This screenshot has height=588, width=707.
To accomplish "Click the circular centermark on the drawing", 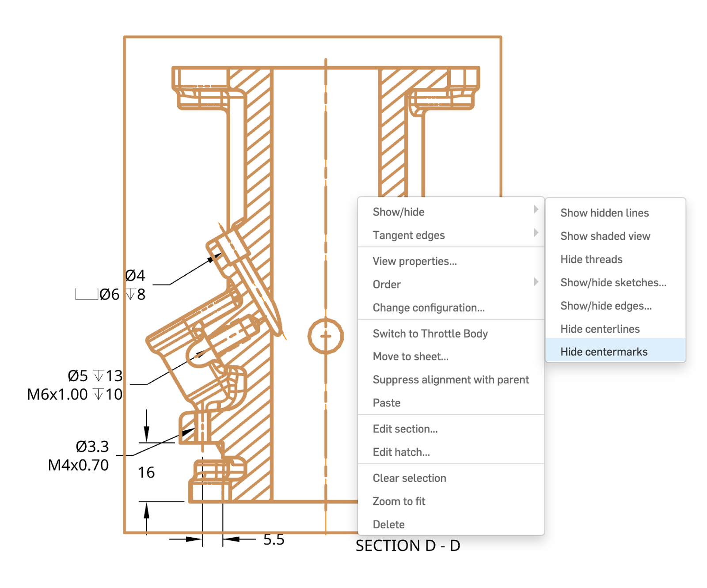I will tap(326, 336).
